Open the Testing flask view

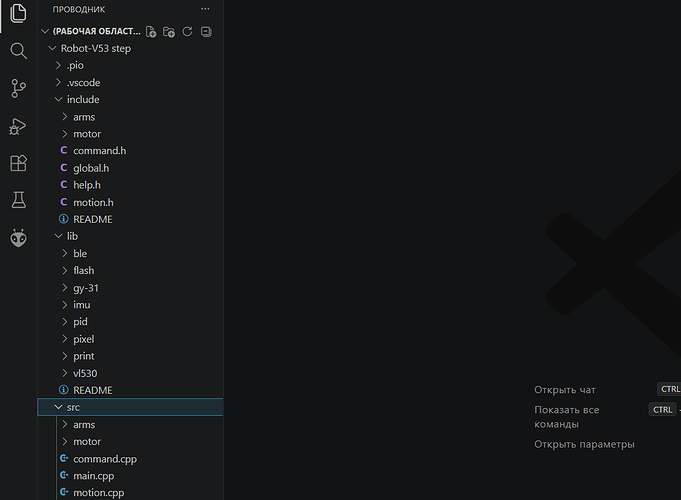[x=18, y=200]
